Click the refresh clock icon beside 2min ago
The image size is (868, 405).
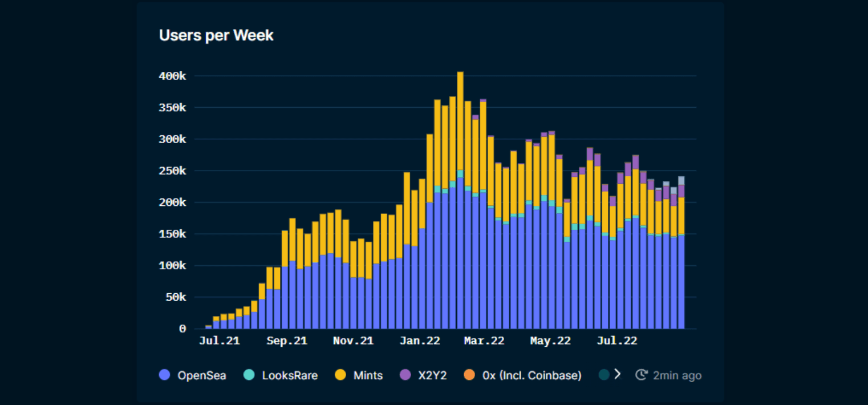[x=641, y=375]
